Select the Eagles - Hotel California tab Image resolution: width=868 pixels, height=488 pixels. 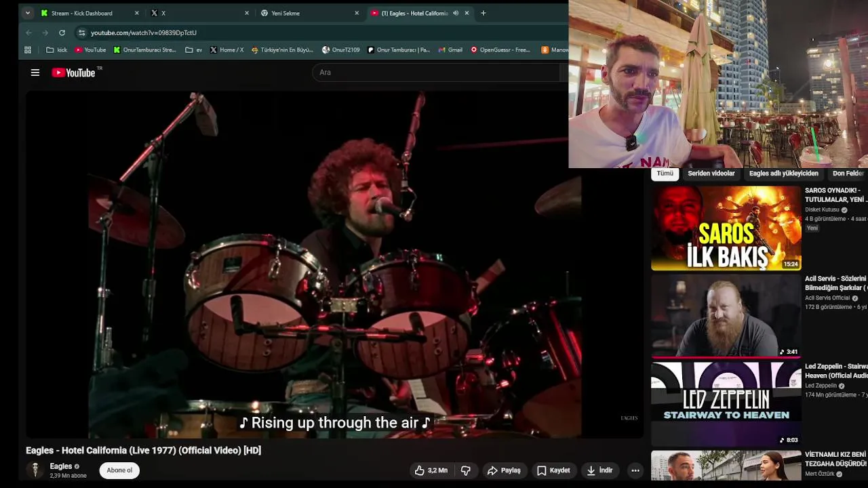[x=414, y=13]
